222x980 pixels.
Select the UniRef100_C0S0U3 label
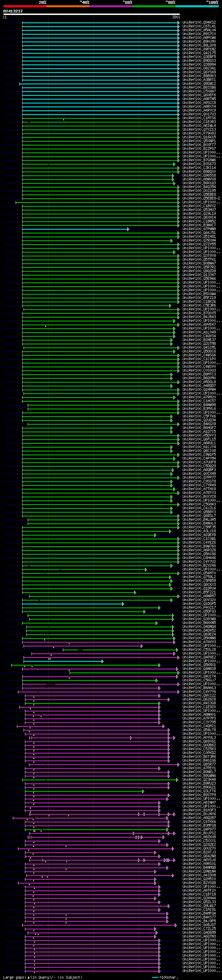(199, 370)
